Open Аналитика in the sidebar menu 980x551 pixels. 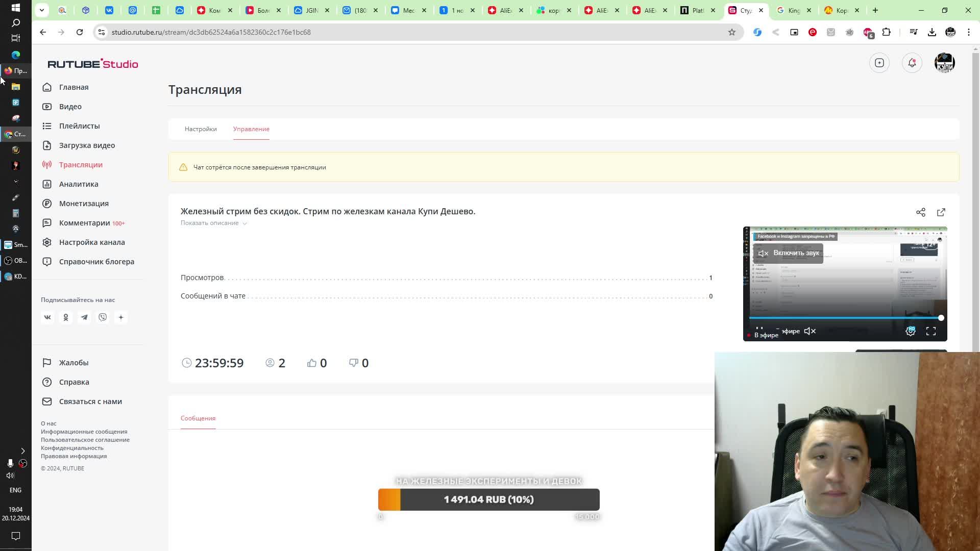click(79, 184)
